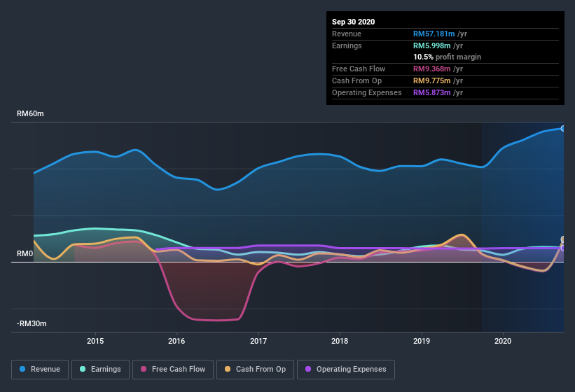The width and height of the screenshot is (575, 392).
Task: Click the Cash From Op end marker dot
Action: pyautogui.click(x=563, y=239)
